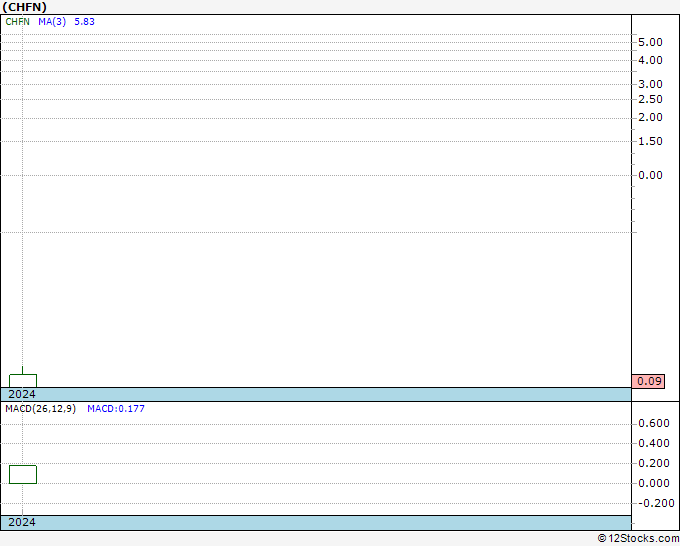Click the 0.09 last price tag
Viewport: 680px width, 546px height.
648,381
